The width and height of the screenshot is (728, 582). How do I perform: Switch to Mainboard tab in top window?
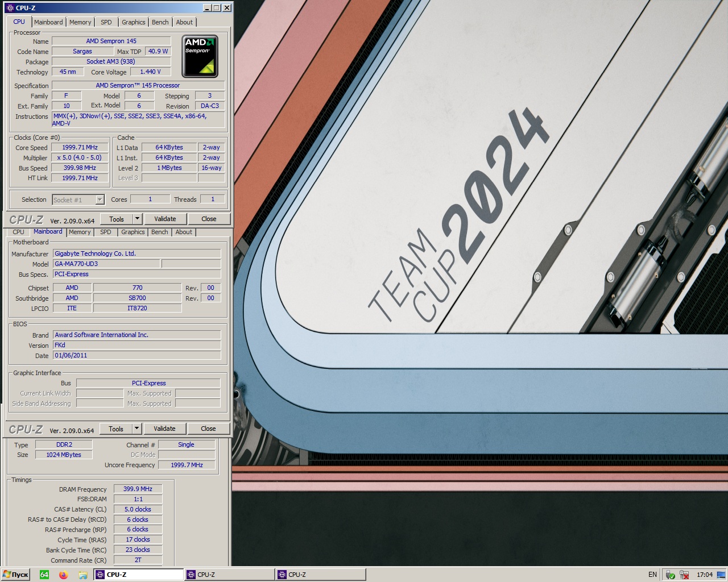(48, 22)
